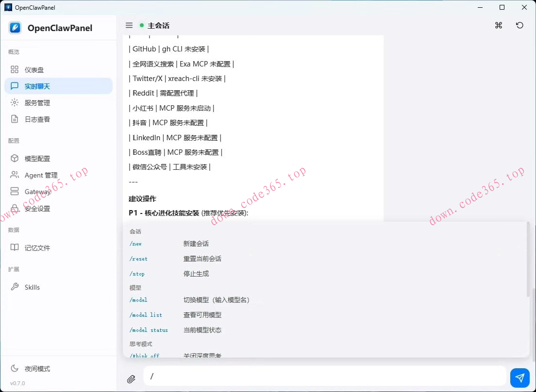536x392 pixels.
Task: Open 日志查看 from the sidebar
Action: 39,119
